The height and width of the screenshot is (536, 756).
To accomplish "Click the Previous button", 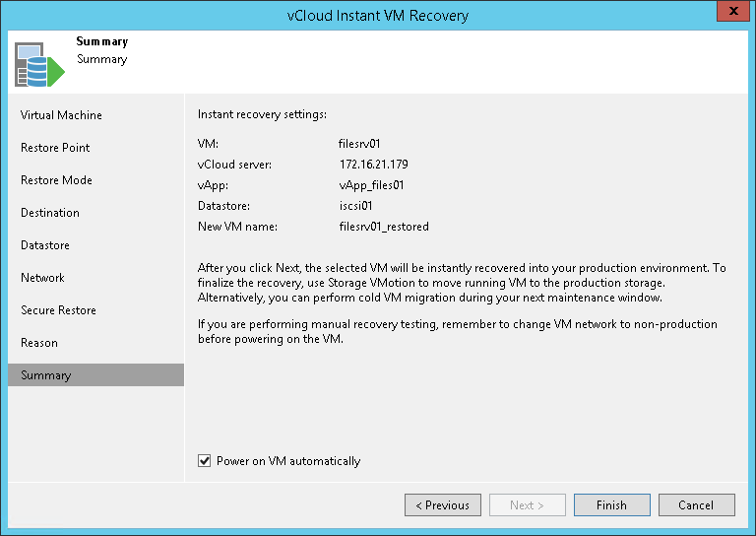I will pyautogui.click(x=443, y=505).
